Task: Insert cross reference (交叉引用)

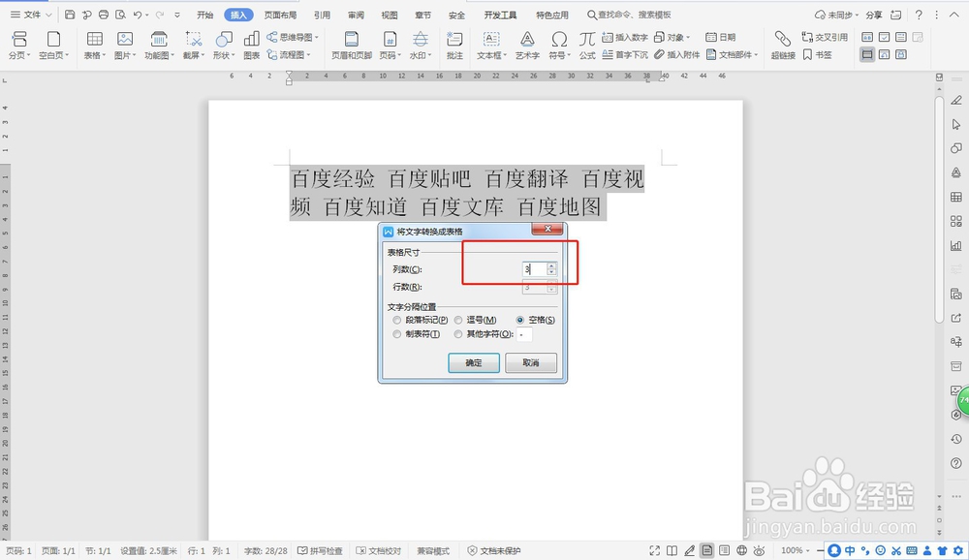Action: pyautogui.click(x=825, y=37)
